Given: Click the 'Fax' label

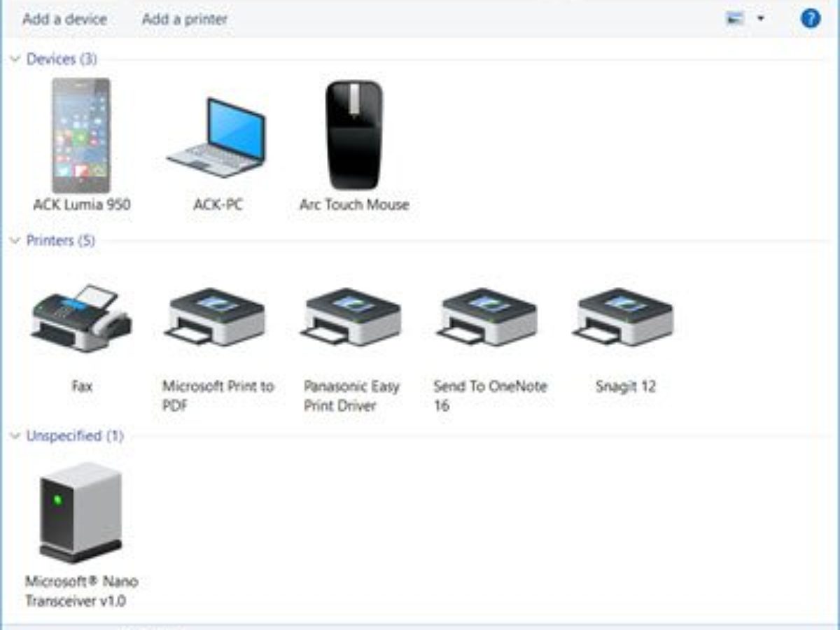Looking at the screenshot, I should point(82,386).
